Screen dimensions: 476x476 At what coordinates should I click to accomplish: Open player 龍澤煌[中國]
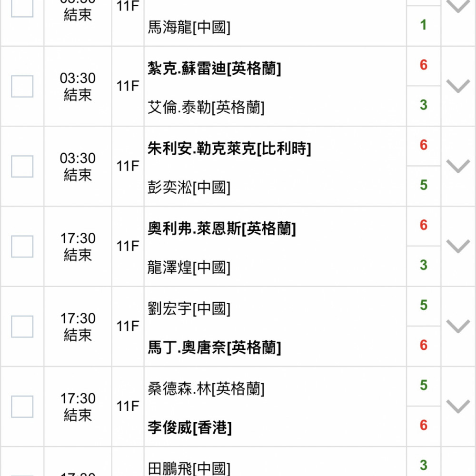[189, 268]
